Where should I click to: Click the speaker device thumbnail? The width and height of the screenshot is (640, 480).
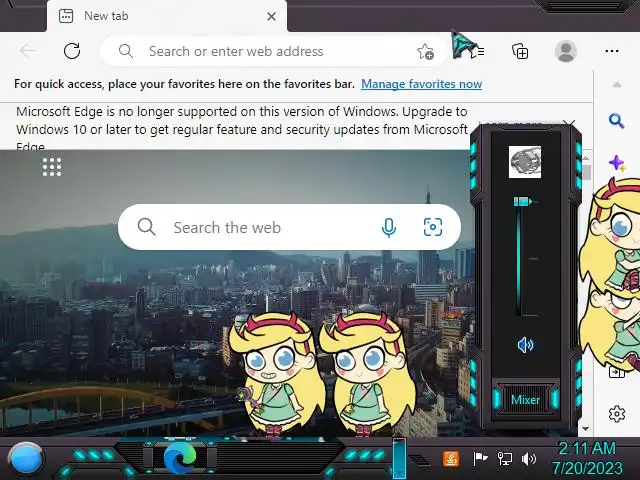coord(525,162)
